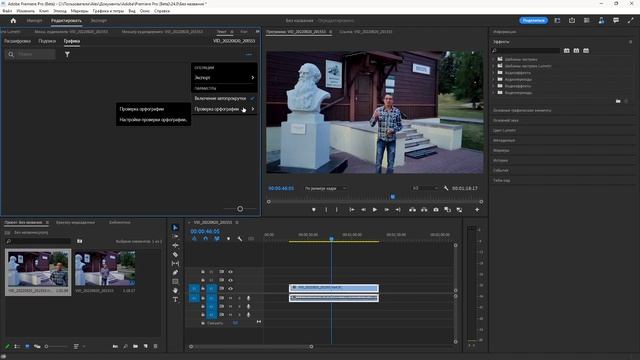Open the feedback speech bubble icon

[x=616, y=20]
